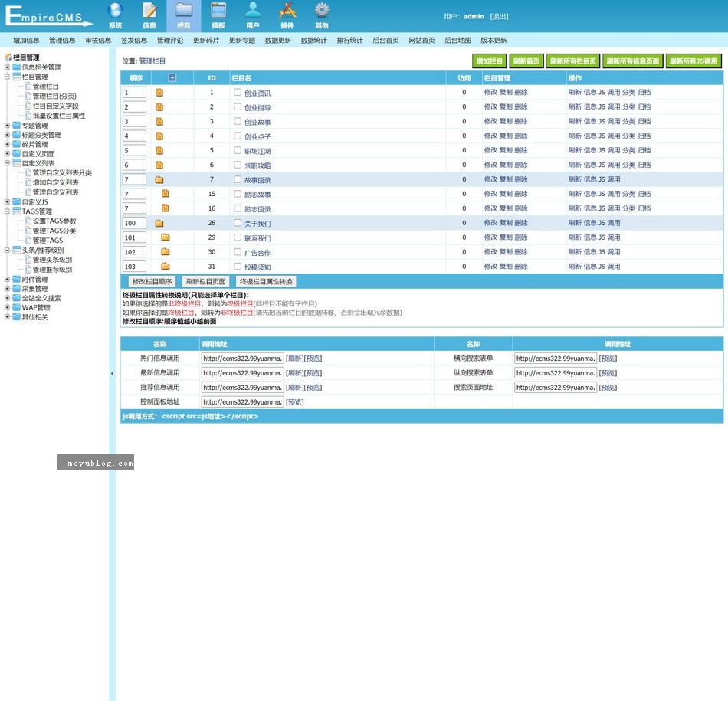Check the 创业资讯 checkbox
This screenshot has width=728, height=701.
(238, 92)
